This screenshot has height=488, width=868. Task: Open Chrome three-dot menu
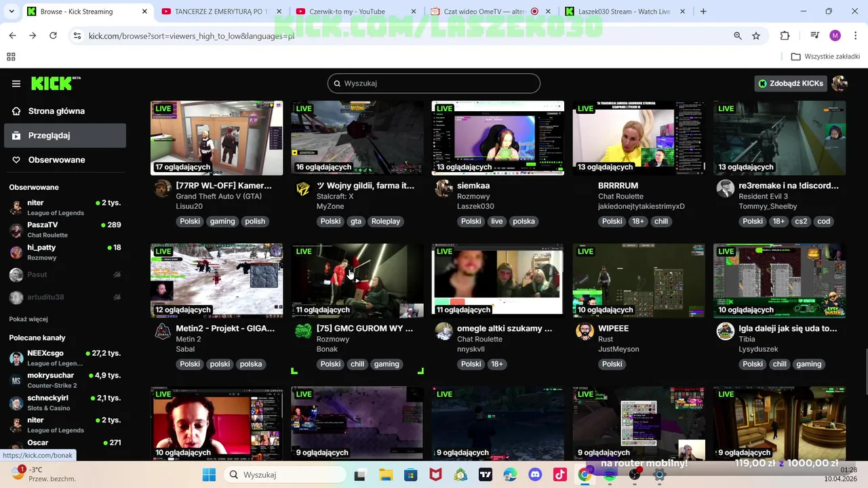pyautogui.click(x=856, y=35)
